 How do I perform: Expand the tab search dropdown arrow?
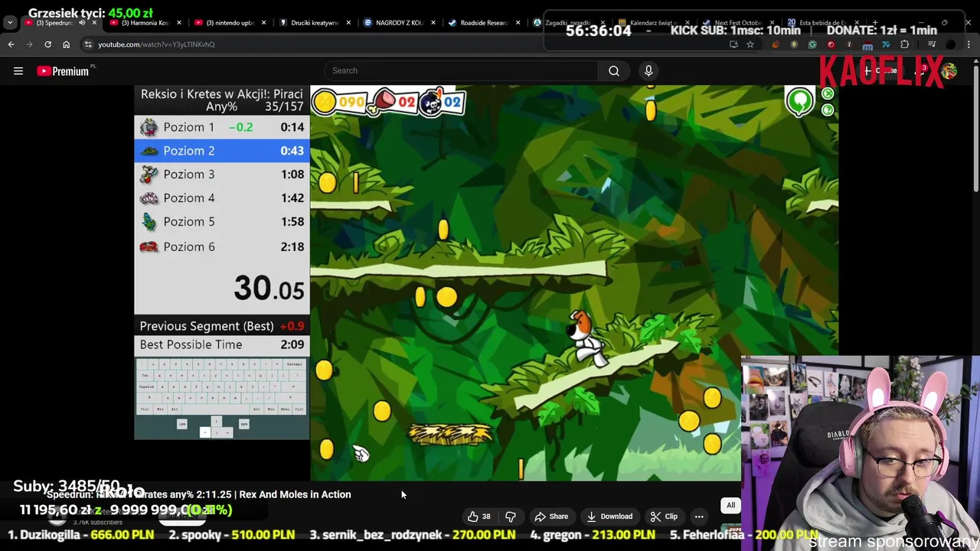pos(10,23)
